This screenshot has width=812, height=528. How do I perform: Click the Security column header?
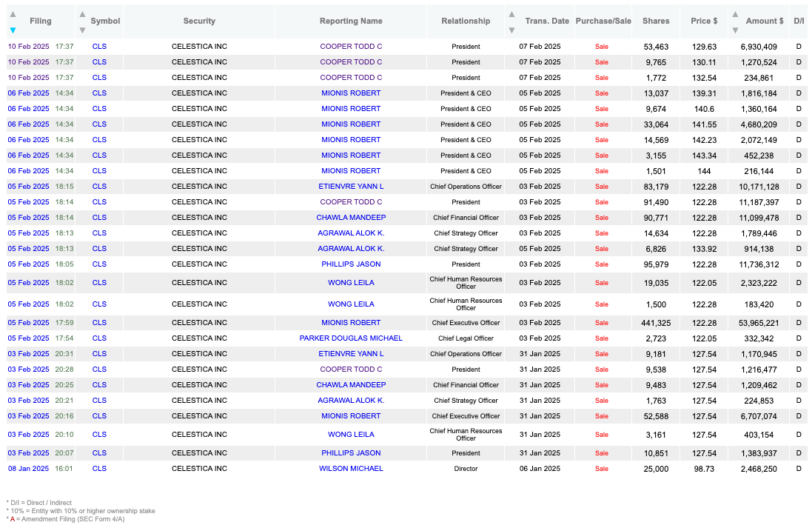199,21
